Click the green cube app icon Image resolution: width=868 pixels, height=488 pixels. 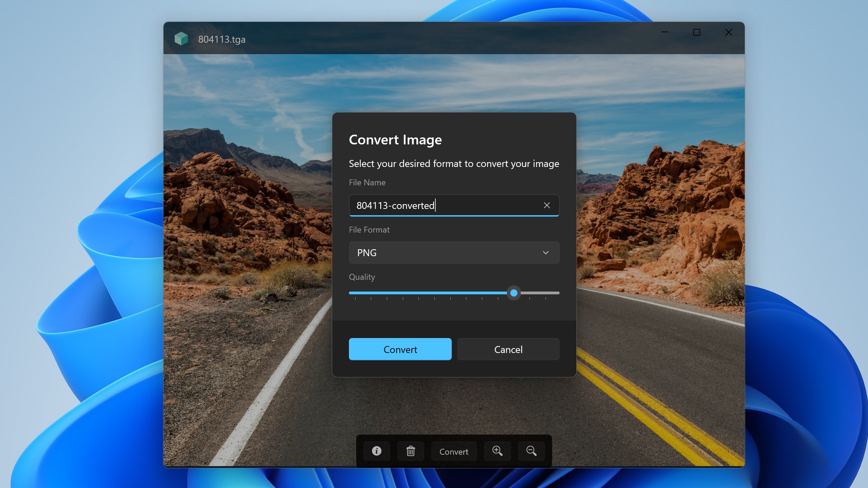click(x=181, y=39)
